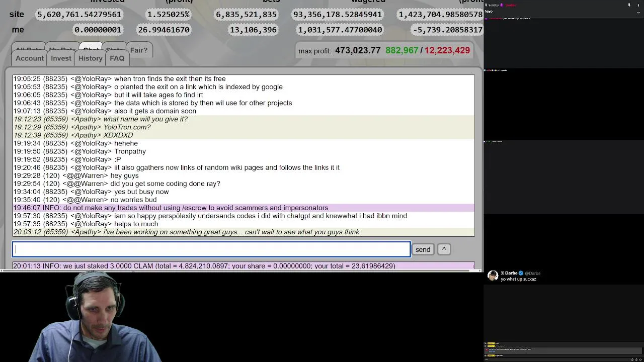
Task: Click 'o planted the exit on a link' message
Action: tap(244, 87)
